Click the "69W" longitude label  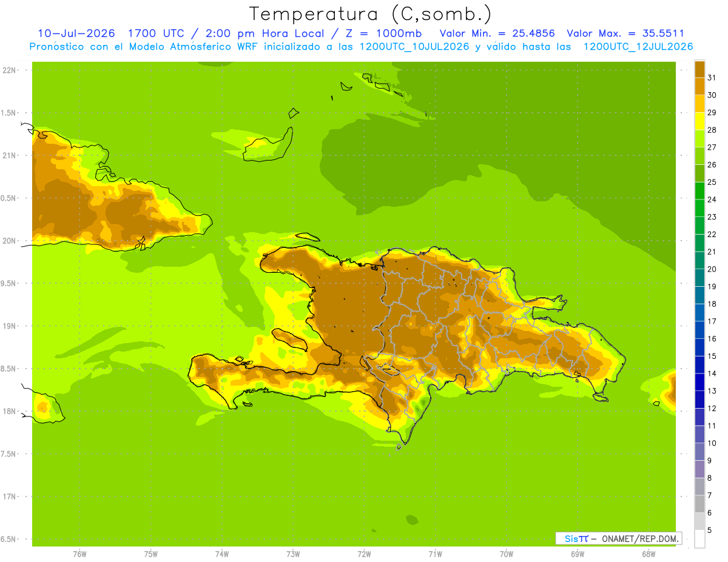click(578, 554)
